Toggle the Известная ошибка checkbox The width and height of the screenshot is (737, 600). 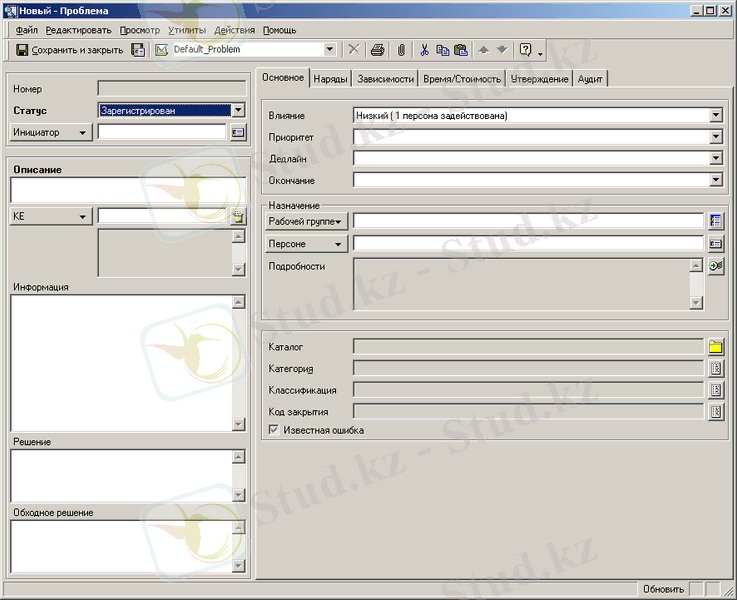(275, 430)
